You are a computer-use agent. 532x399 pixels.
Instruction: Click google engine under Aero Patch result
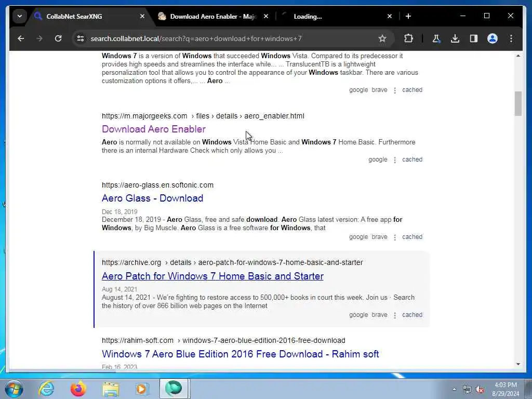358,315
